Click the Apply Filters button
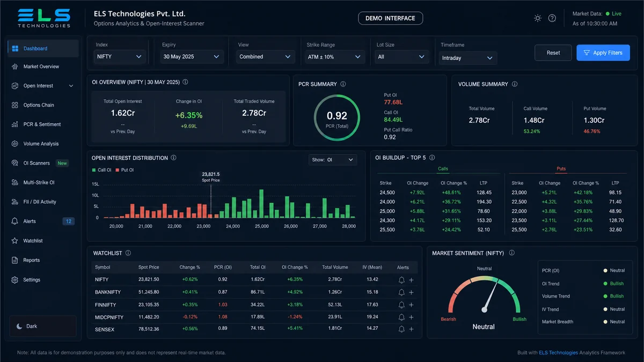 tap(603, 53)
